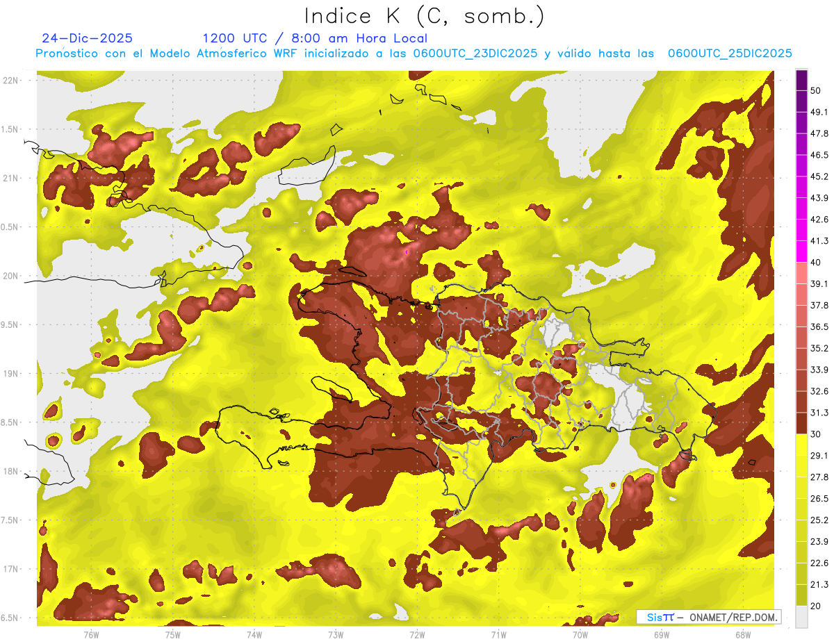Click the "22.6" colorbar value

point(819,563)
